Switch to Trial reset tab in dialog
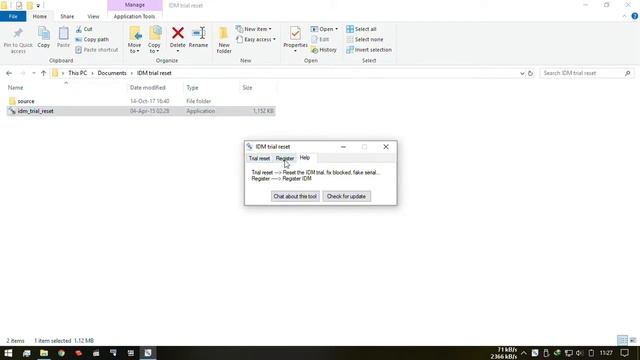640x360 pixels. pyautogui.click(x=259, y=158)
